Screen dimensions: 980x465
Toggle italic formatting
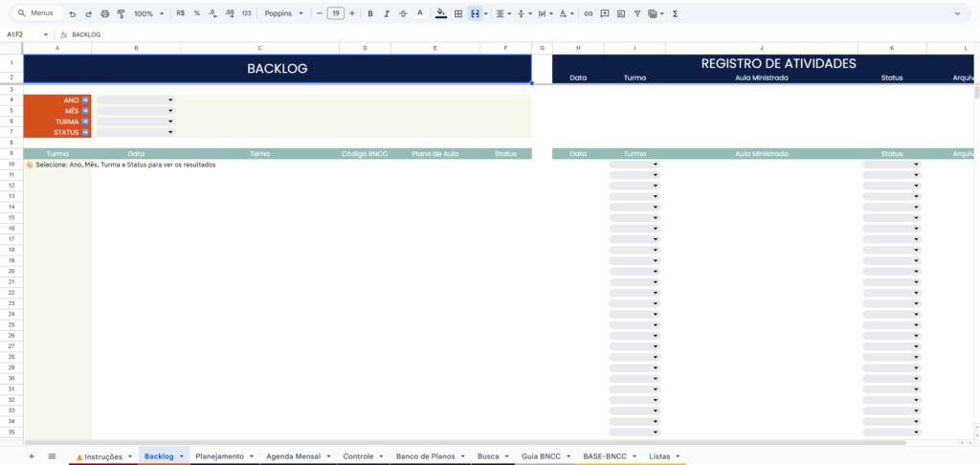pyautogui.click(x=386, y=14)
